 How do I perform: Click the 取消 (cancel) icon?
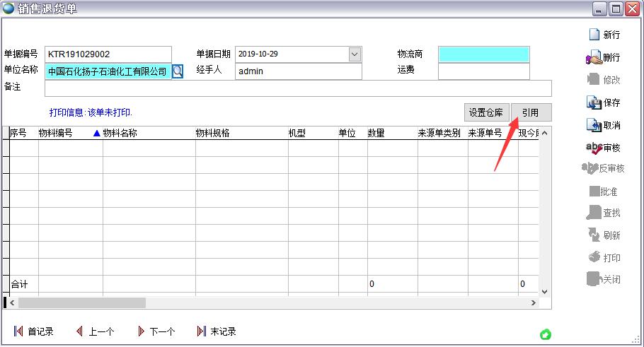(x=594, y=125)
